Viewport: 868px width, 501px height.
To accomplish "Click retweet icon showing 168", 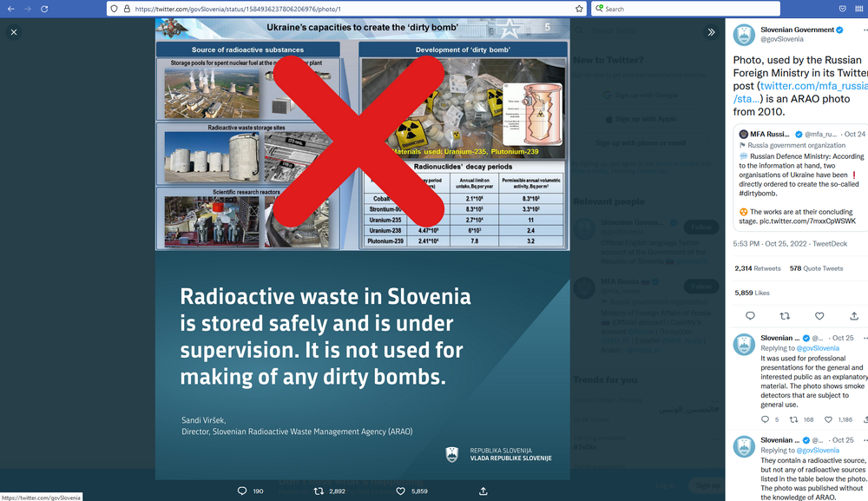I will (x=793, y=419).
